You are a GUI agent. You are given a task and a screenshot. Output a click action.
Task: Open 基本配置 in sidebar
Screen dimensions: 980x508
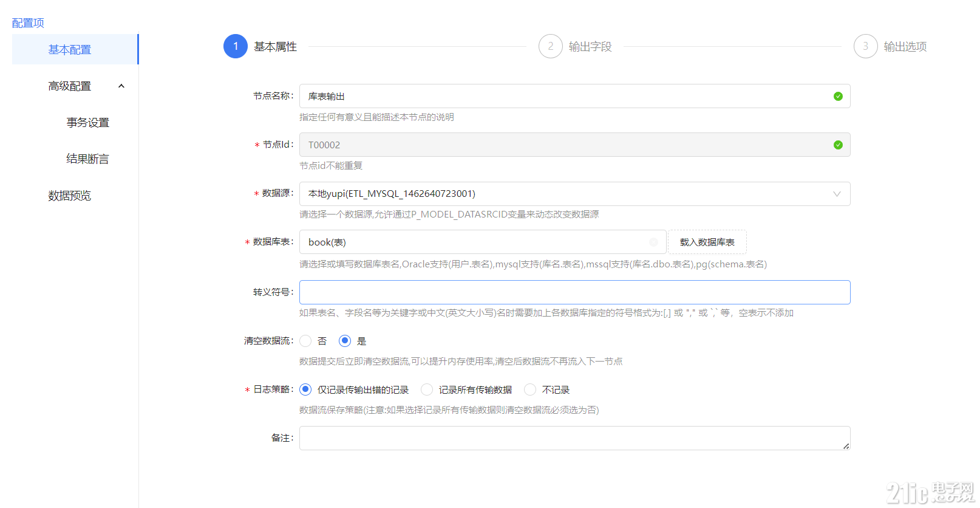click(75, 49)
